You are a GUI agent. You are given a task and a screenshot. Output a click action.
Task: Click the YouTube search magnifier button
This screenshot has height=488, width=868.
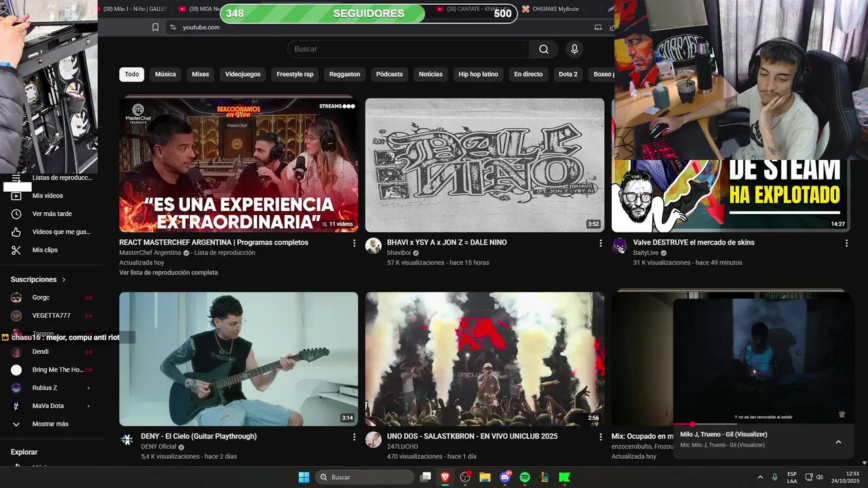pos(544,49)
